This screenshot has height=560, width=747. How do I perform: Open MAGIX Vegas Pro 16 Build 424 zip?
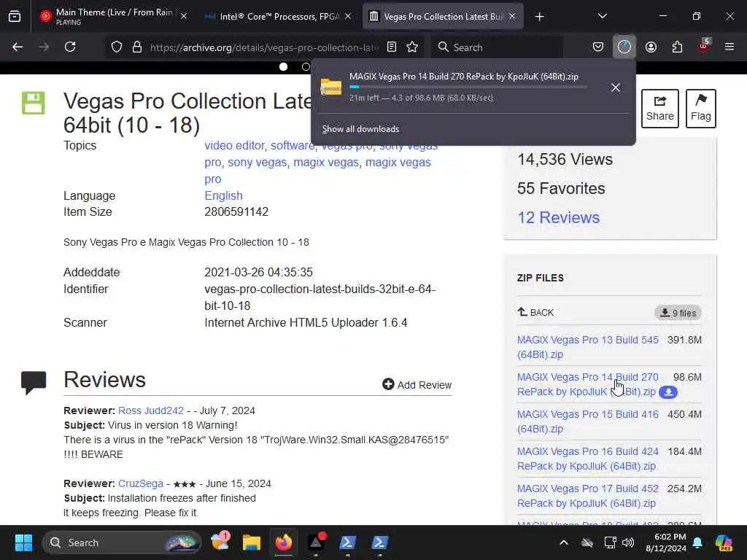588,459
